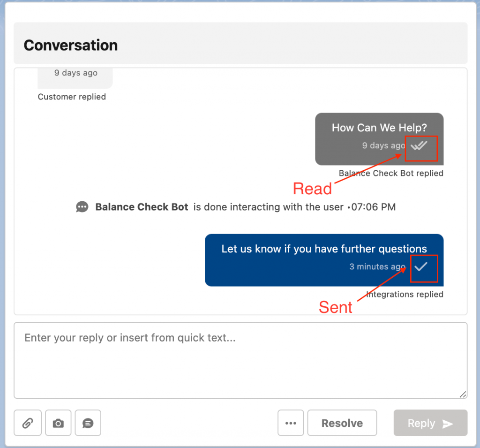This screenshot has height=448, width=480.
Task: Click the double-check read receipt icon
Action: pos(419,146)
